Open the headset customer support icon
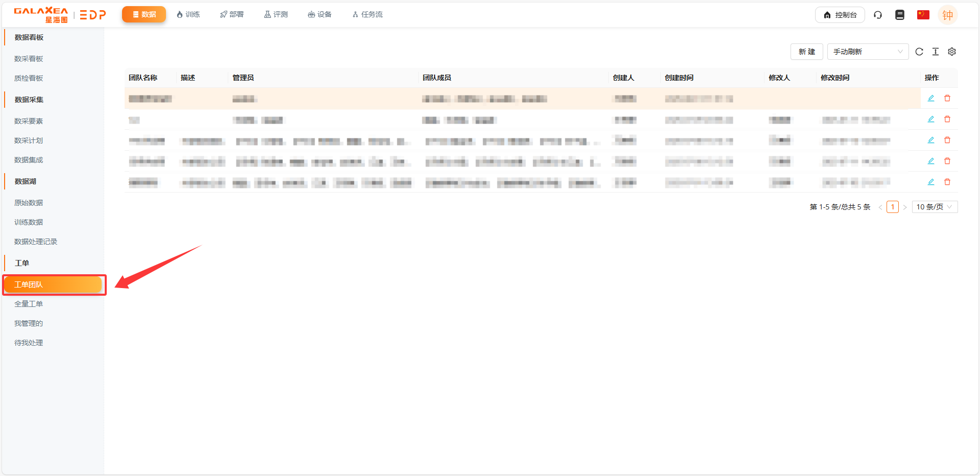Viewport: 980px width, 476px height. [x=878, y=15]
